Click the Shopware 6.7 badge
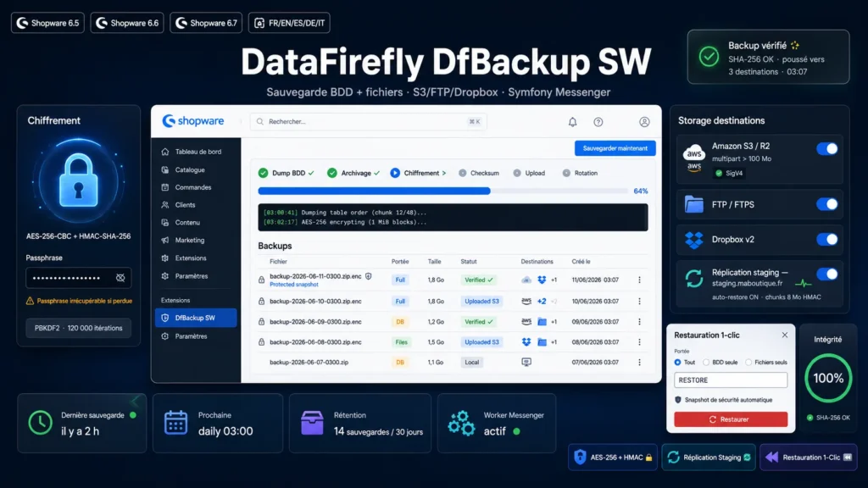The image size is (868, 488). pos(206,23)
